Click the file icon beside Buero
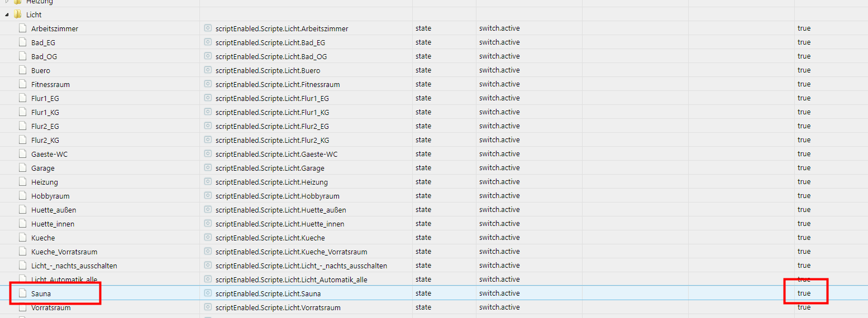This screenshot has width=868, height=318. (22, 70)
